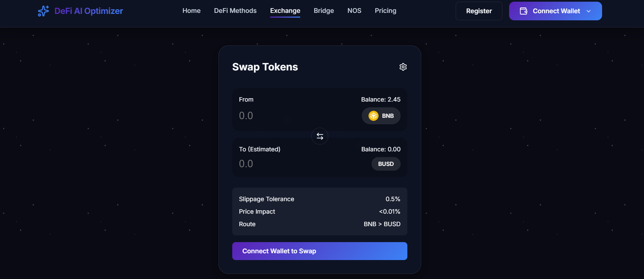
Task: Focus the To (Estimated) amount field
Action: [x=303, y=164]
